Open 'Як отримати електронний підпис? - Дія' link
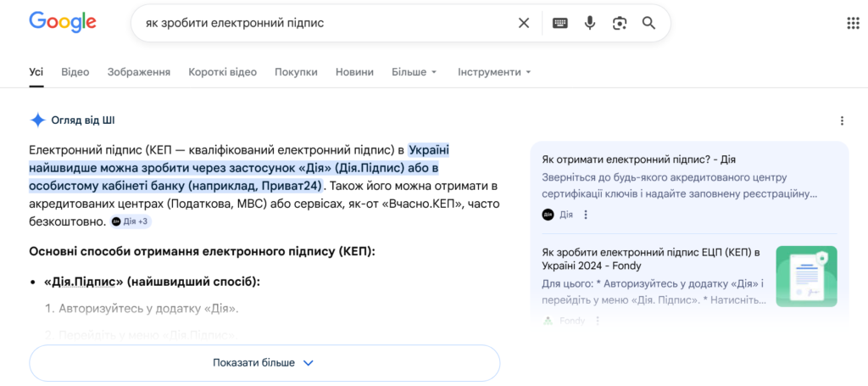 coord(637,159)
